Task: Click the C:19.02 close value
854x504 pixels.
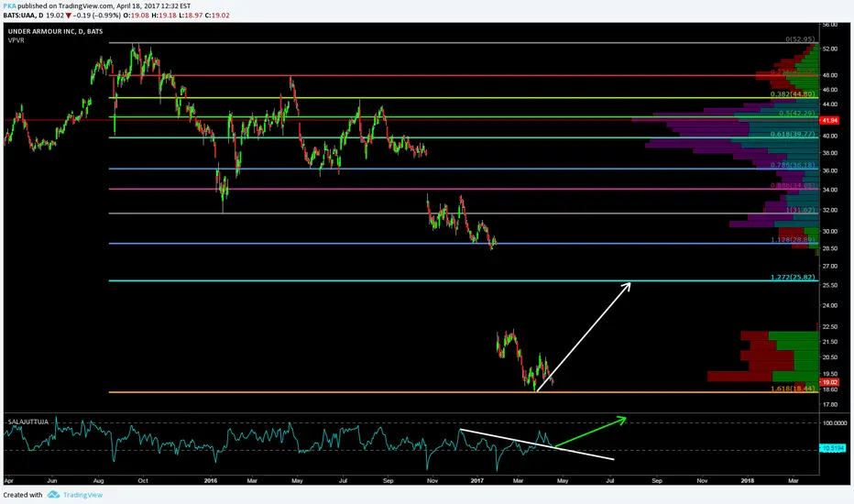Action: pyautogui.click(x=218, y=16)
